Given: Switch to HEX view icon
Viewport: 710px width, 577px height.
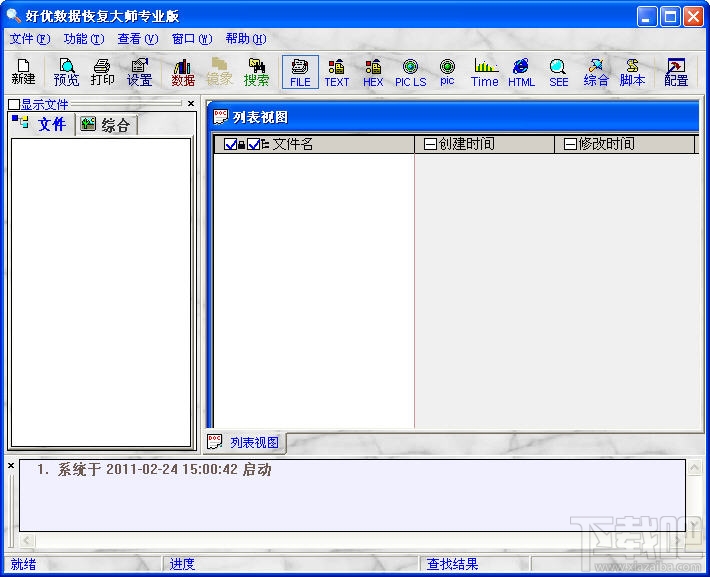Looking at the screenshot, I should tap(373, 72).
